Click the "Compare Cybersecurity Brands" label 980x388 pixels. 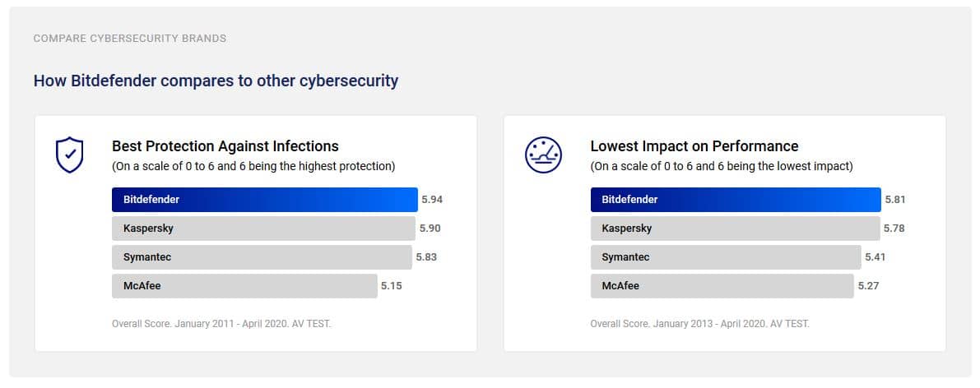click(x=129, y=39)
